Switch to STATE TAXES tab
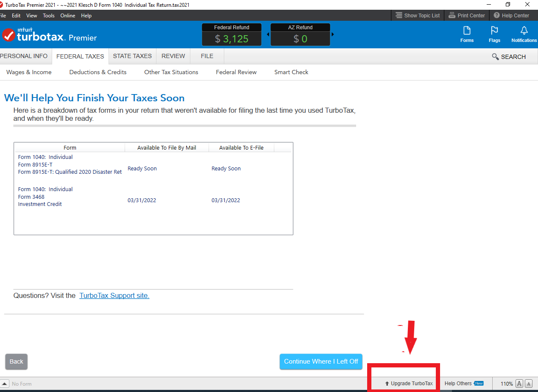Image resolution: width=538 pixels, height=392 pixels. 132,56
